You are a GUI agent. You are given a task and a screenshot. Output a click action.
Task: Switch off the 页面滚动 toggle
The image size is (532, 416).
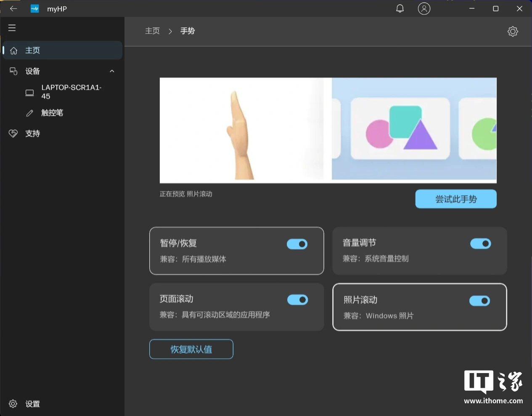pos(297,300)
